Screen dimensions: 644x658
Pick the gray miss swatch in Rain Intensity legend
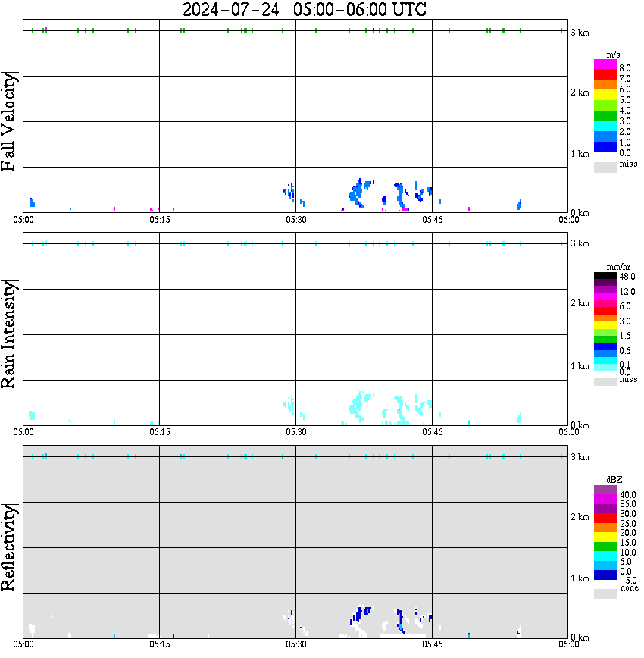(605, 382)
